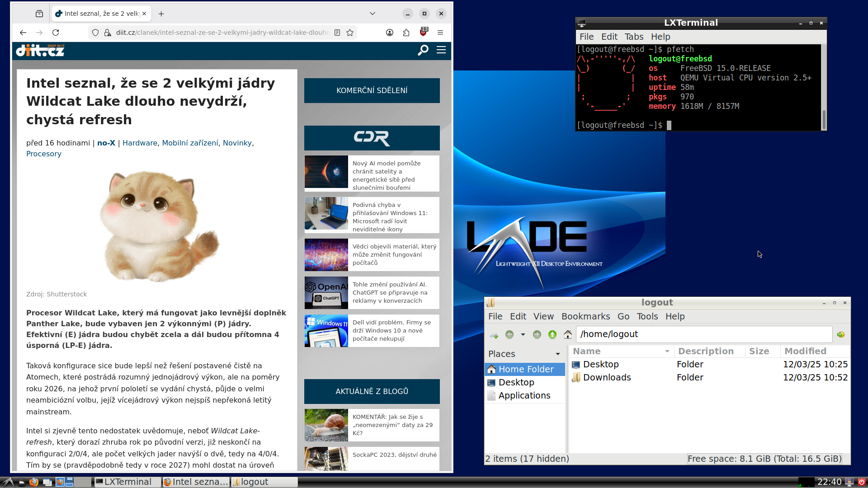Screen dimensions: 868x488
Task: Open the Places side pane dropdown
Action: tap(557, 354)
